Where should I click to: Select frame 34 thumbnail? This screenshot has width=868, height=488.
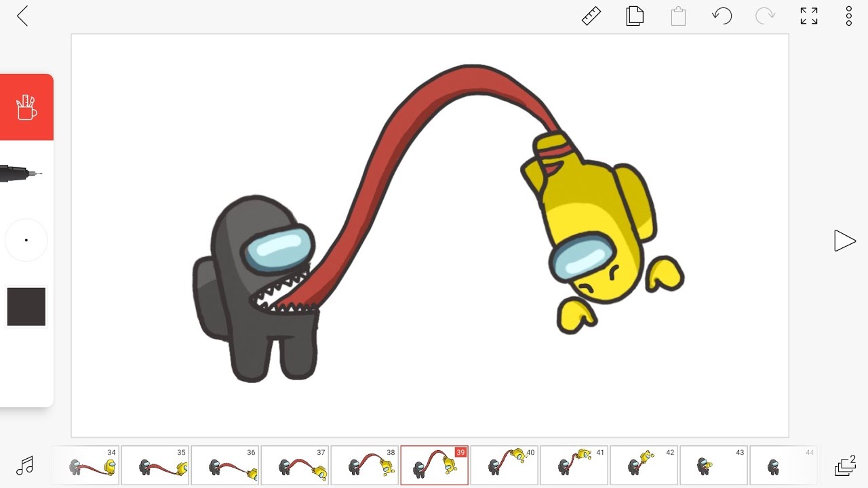pos(85,465)
